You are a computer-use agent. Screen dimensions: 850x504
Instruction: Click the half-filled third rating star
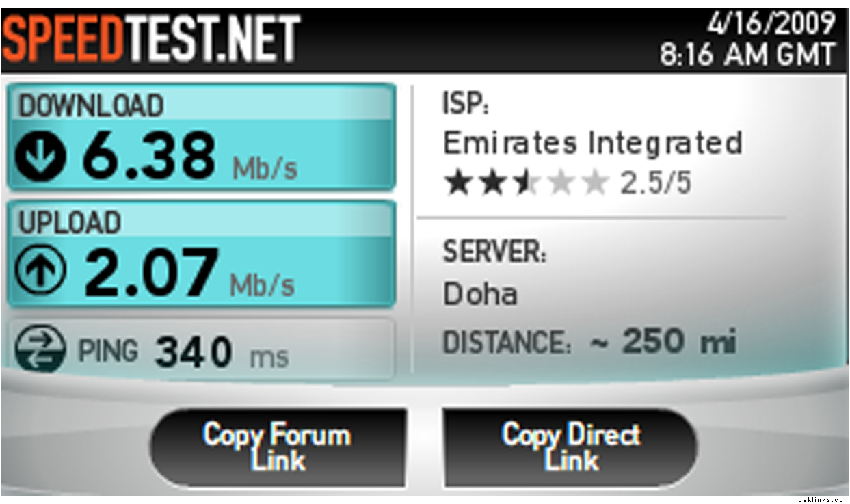[525, 183]
